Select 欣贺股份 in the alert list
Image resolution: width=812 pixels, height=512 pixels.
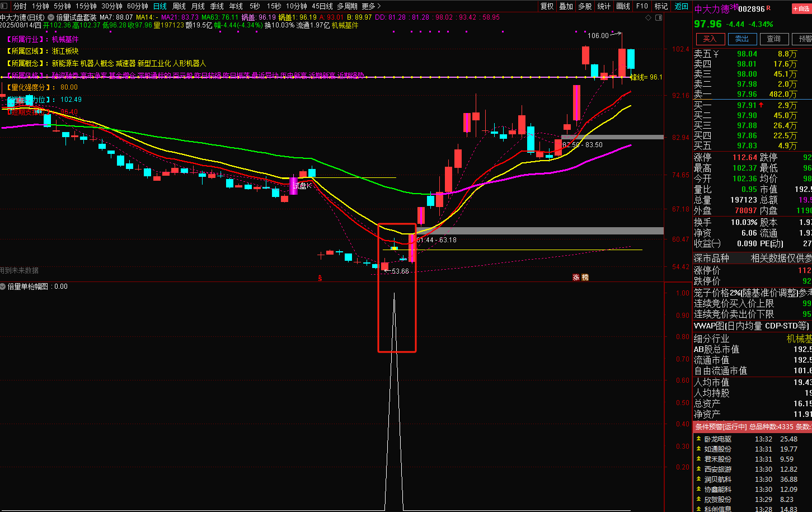click(x=717, y=500)
